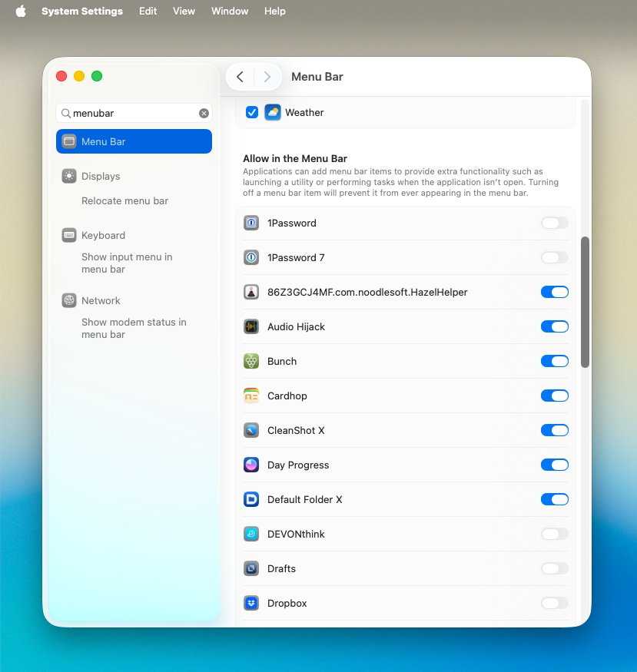Click the Audio Hijack app icon
This screenshot has height=672, width=637.
point(251,326)
